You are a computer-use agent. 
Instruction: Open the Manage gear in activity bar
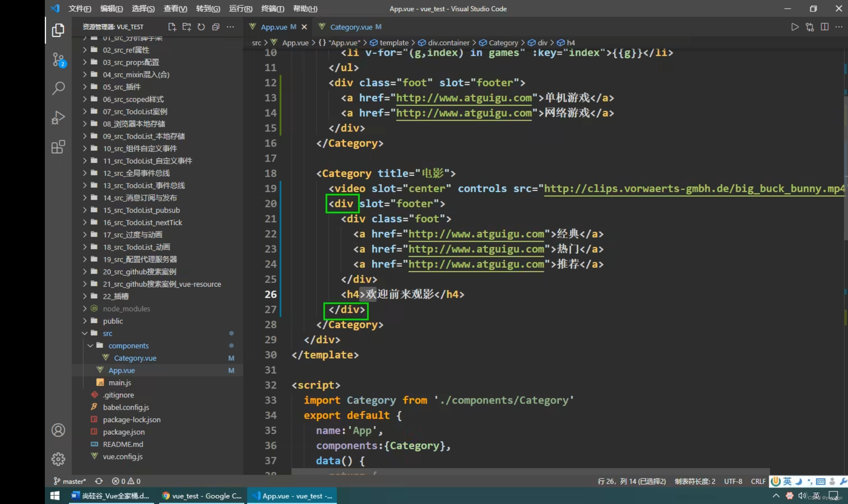click(x=58, y=459)
